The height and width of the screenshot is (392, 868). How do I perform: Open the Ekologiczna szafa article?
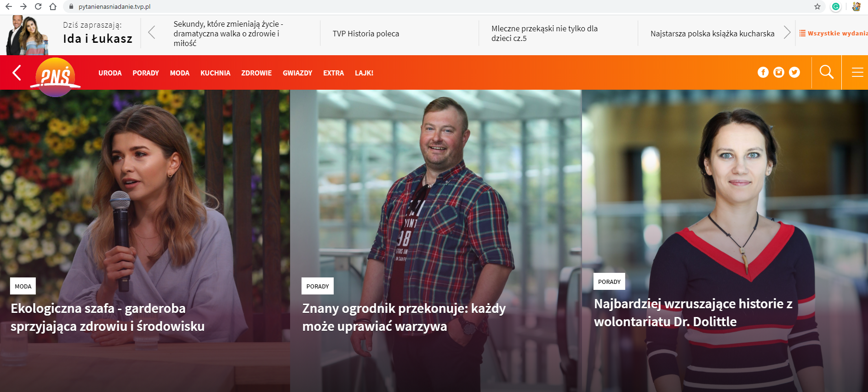point(108,317)
